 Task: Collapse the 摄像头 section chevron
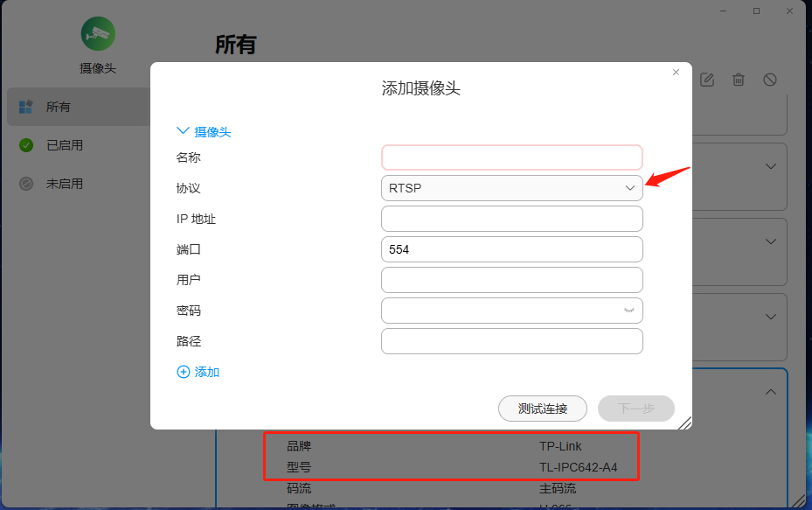coord(183,131)
